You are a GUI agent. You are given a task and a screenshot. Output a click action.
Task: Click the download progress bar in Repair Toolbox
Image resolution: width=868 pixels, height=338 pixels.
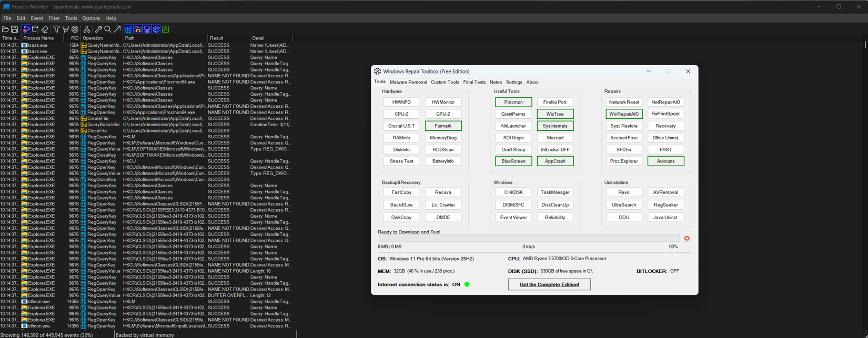click(529, 239)
